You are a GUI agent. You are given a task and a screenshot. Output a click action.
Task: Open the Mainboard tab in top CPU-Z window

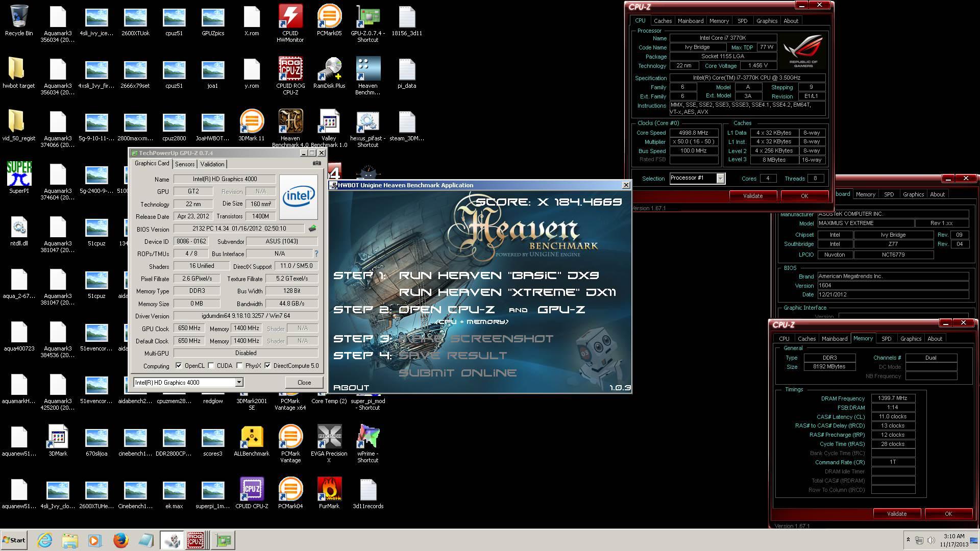point(690,21)
